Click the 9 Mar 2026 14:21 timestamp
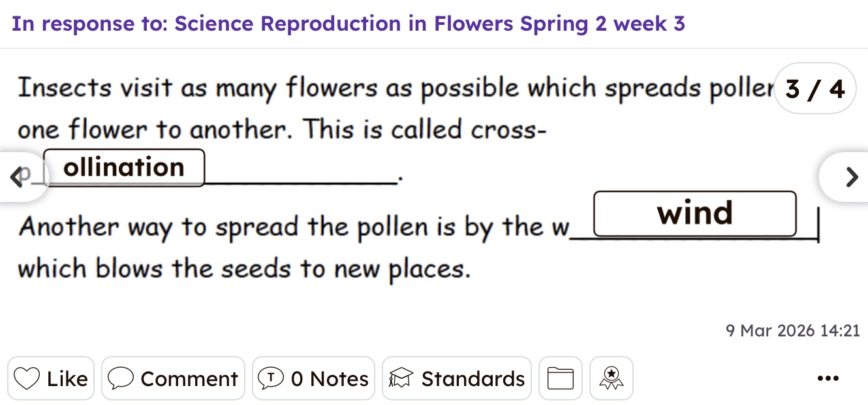Screen dimensions: 868x405 [x=792, y=331]
